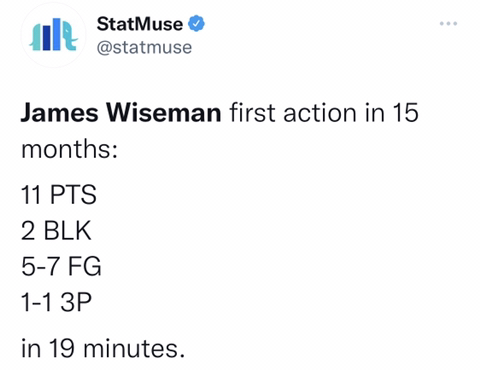Click the "in 19 minutes." line
Image resolution: width=480 pixels, height=370 pixels.
tap(103, 348)
